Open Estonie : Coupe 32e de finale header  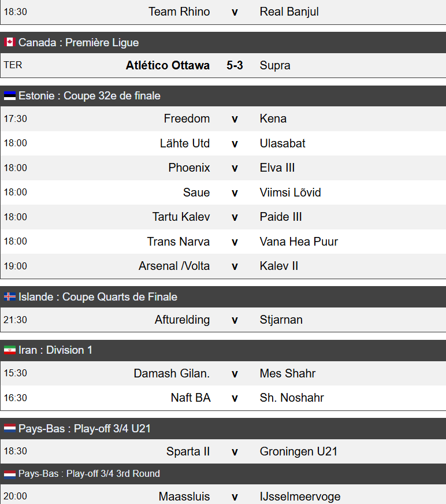pyautogui.click(x=223, y=96)
